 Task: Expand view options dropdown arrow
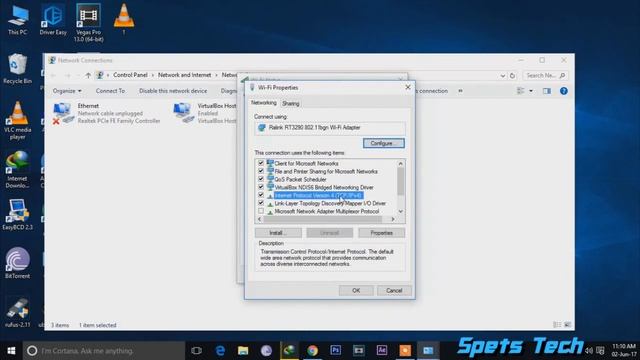[x=531, y=91]
